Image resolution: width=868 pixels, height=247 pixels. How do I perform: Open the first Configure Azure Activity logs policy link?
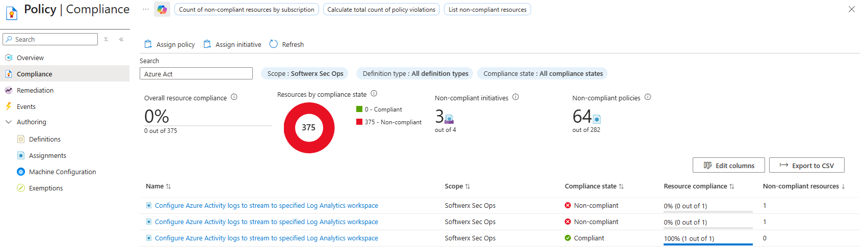[x=266, y=206]
